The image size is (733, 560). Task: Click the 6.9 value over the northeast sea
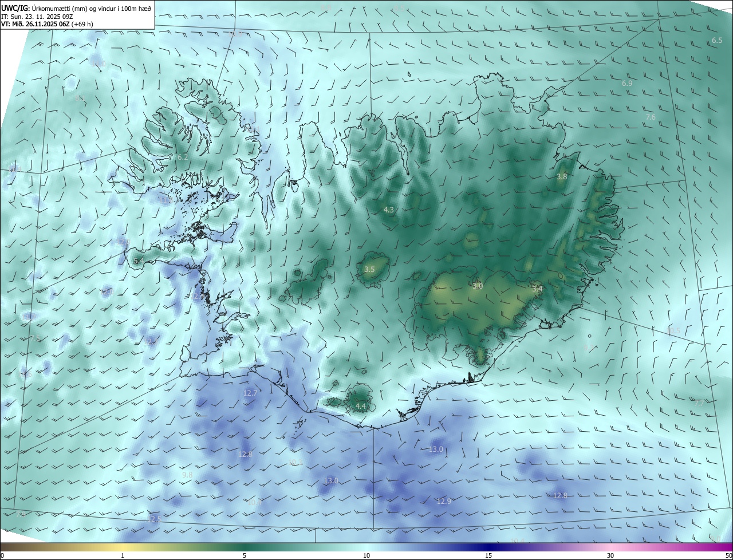pyautogui.click(x=627, y=83)
